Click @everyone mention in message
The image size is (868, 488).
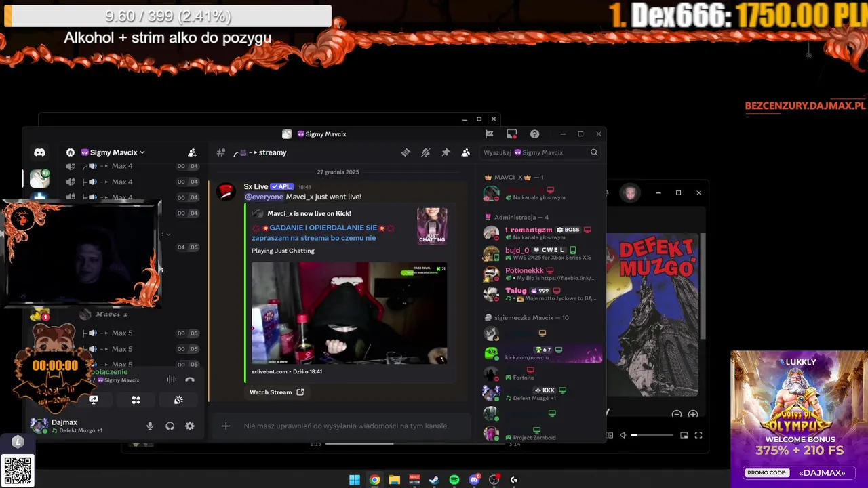264,197
